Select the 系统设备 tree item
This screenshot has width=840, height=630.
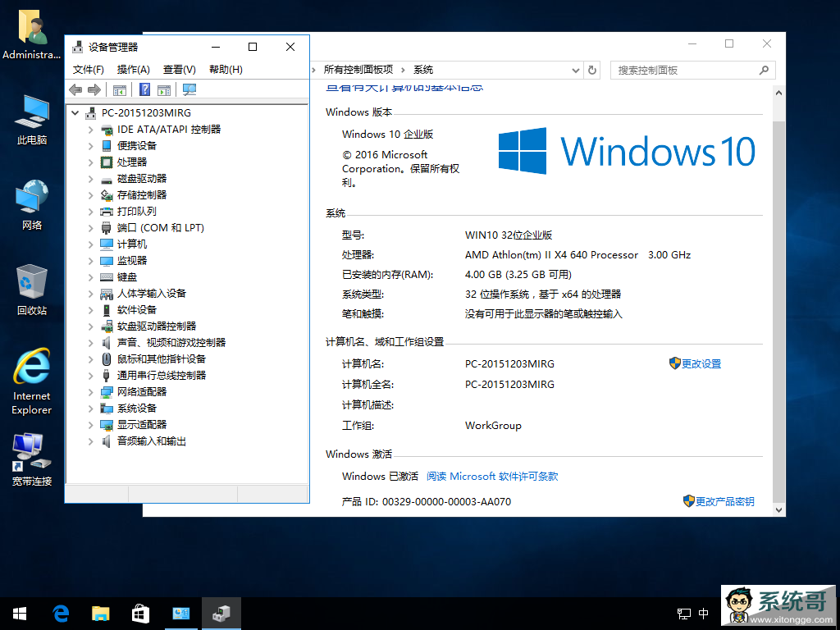pyautogui.click(x=137, y=409)
